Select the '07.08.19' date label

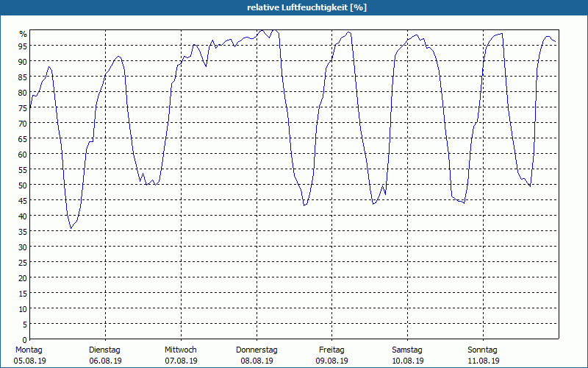(x=181, y=361)
